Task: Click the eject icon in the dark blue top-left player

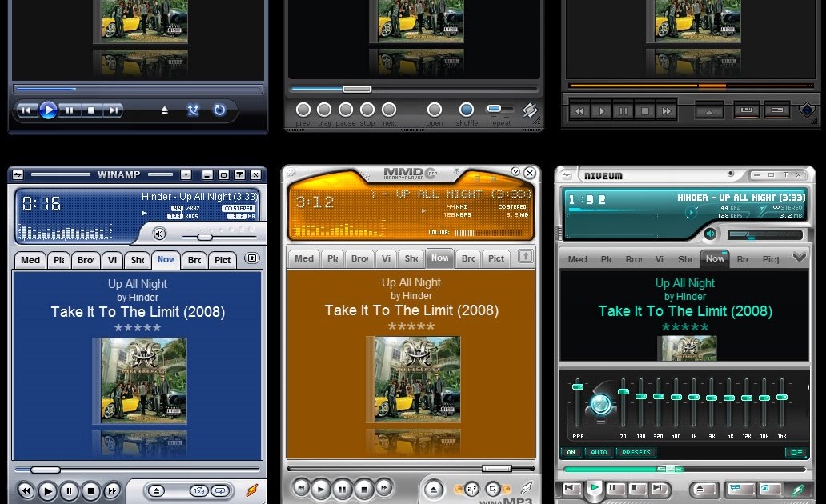Action: pyautogui.click(x=164, y=110)
